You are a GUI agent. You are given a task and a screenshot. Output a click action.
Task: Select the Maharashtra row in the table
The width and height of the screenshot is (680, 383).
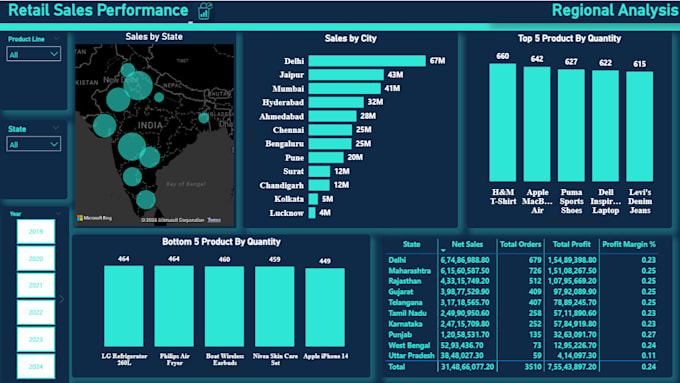pyautogui.click(x=522, y=271)
